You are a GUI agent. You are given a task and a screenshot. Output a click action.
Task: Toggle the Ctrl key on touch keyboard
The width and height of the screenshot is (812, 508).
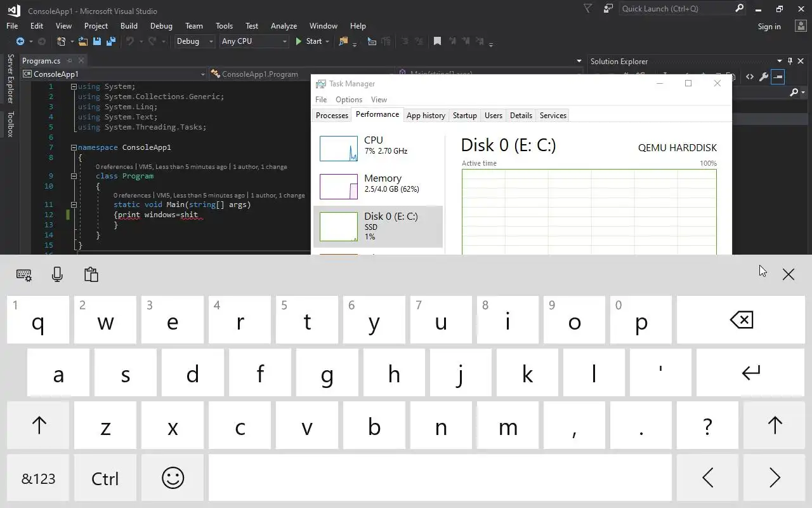(x=105, y=478)
